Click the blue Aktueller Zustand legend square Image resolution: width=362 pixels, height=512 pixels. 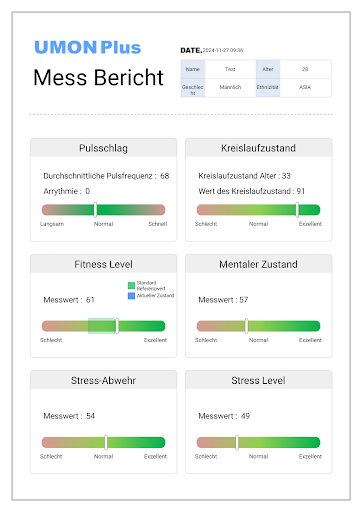pyautogui.click(x=131, y=296)
